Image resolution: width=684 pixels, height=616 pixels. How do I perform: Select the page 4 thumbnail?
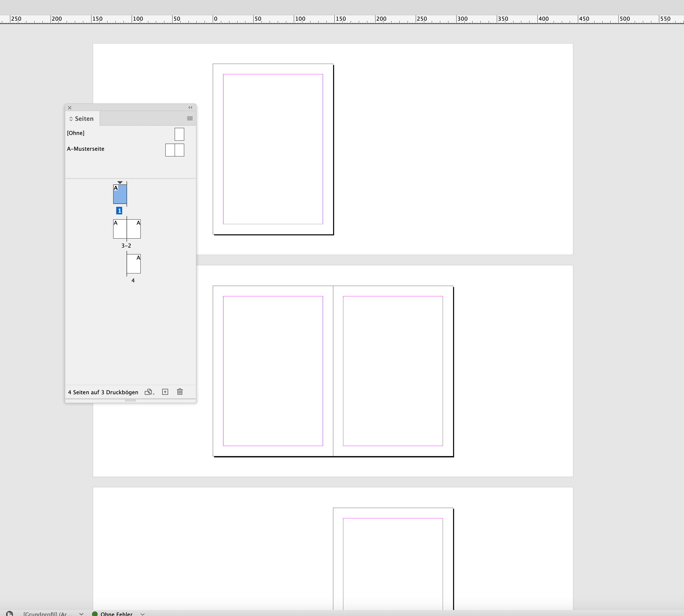click(x=134, y=264)
